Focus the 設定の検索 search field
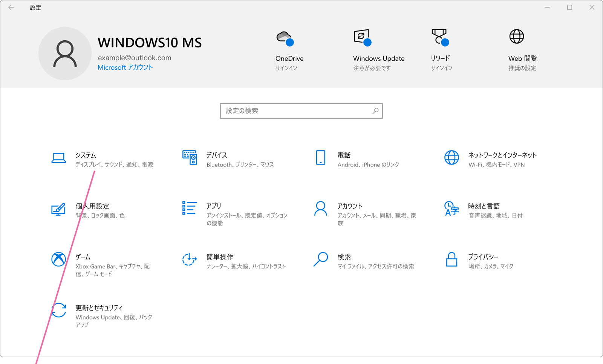Viewport: 603px width, 364px height. [x=301, y=111]
